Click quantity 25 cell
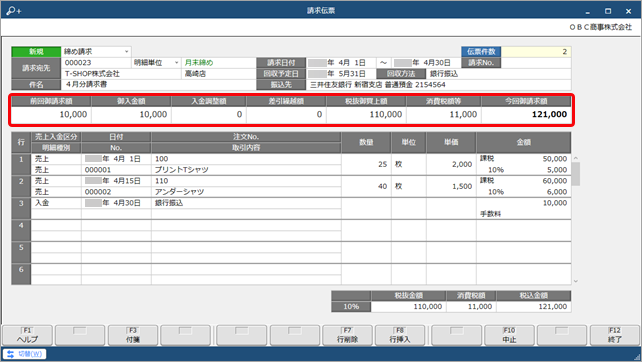642x362 pixels. coord(366,164)
